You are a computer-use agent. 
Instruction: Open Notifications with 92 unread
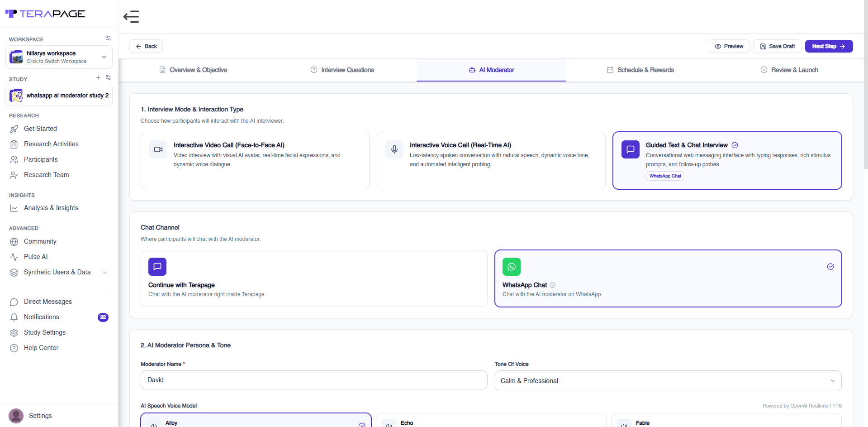[59, 317]
